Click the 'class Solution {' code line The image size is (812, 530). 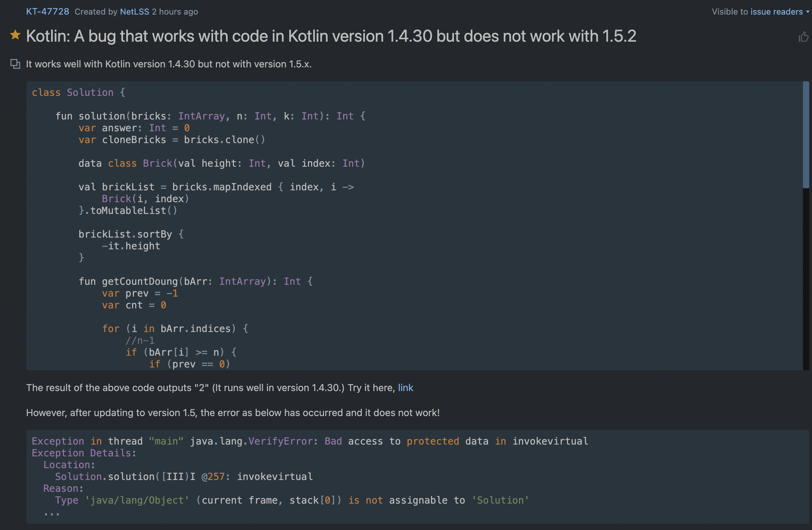click(79, 92)
